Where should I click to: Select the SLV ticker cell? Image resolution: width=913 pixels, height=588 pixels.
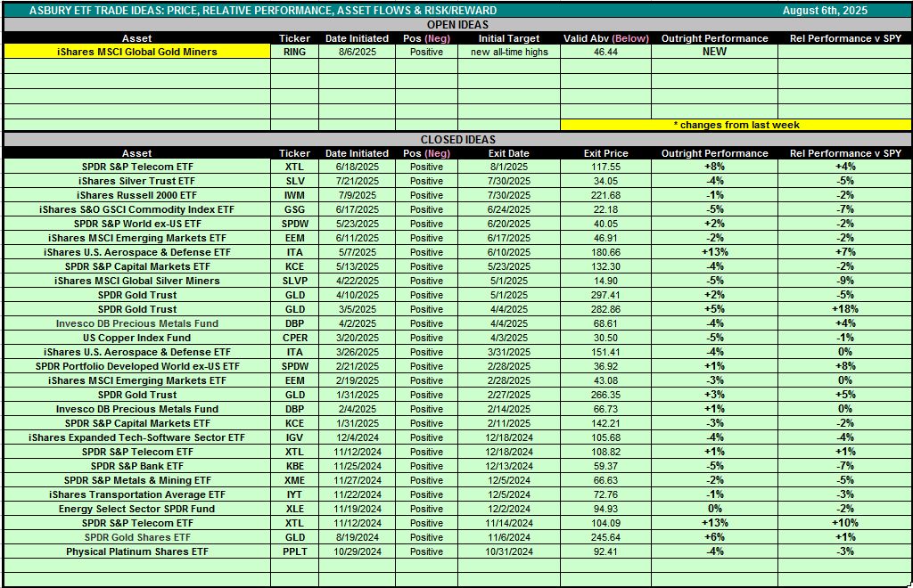tap(294, 181)
